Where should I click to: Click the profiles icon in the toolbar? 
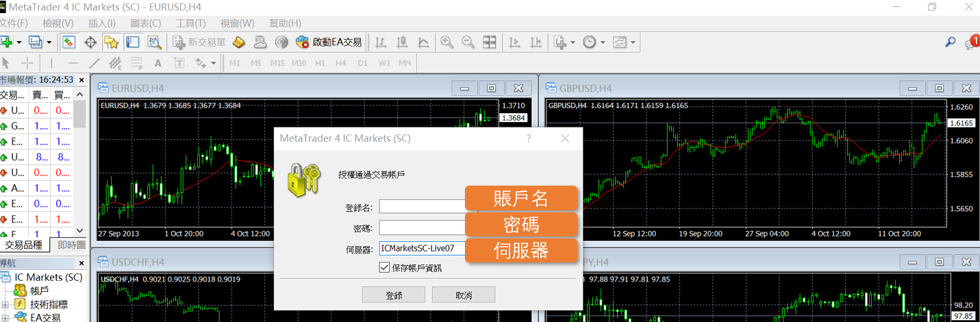pyautogui.click(x=36, y=42)
